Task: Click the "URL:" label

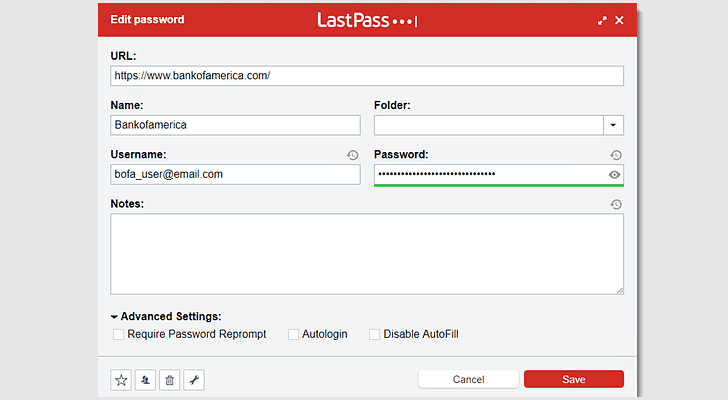Action: [x=124, y=56]
